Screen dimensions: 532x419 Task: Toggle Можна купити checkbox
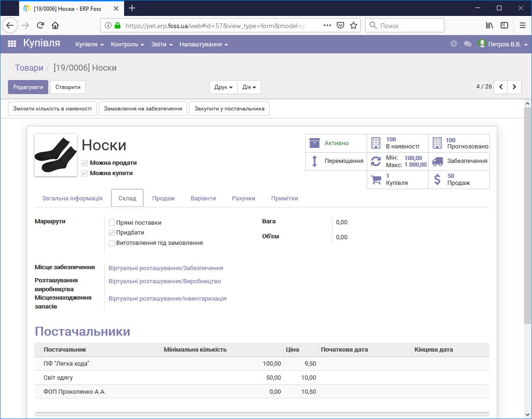[84, 173]
